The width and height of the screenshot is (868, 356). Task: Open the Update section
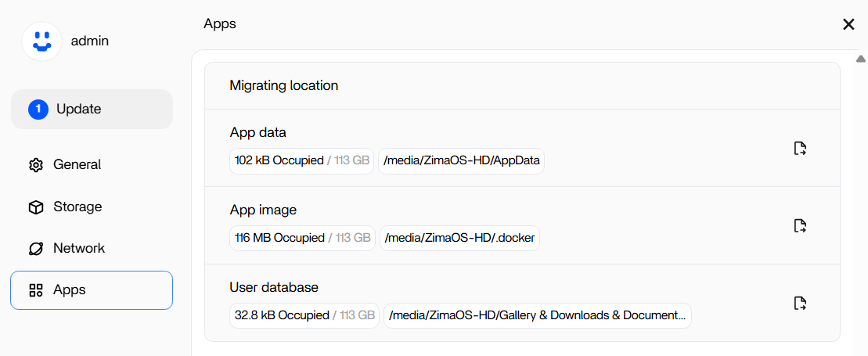(x=92, y=109)
